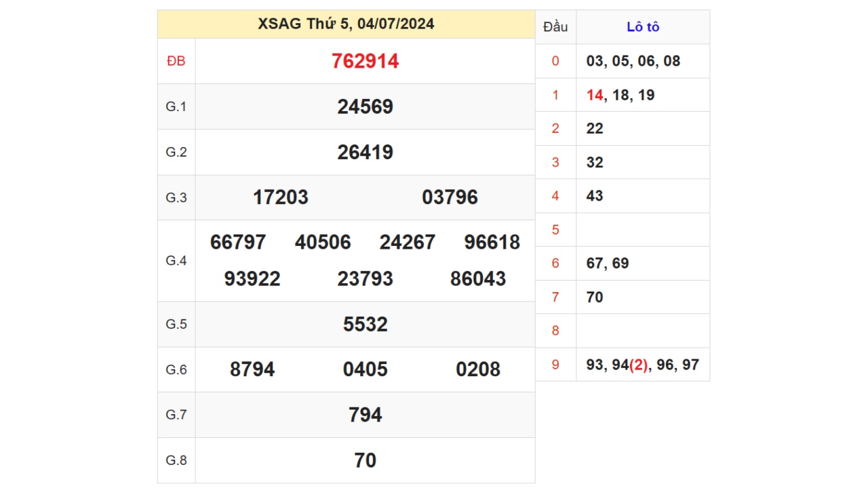The image size is (868, 488).
Task: Click the Đầu column header
Action: [555, 27]
